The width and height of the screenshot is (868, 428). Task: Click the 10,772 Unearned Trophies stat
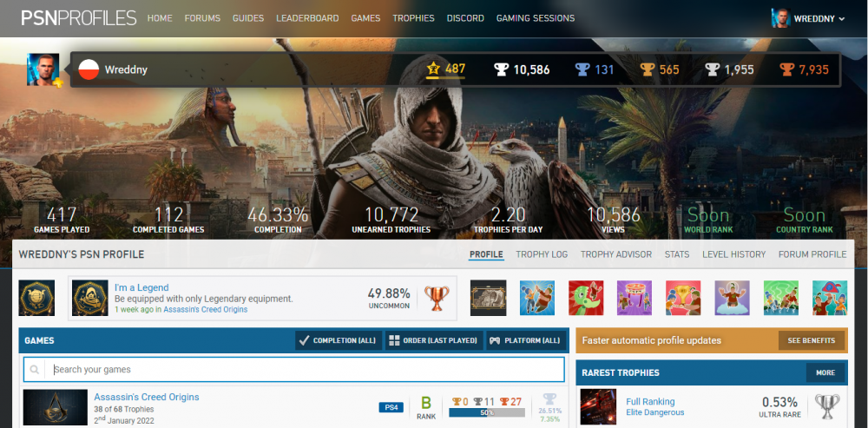coord(391,220)
